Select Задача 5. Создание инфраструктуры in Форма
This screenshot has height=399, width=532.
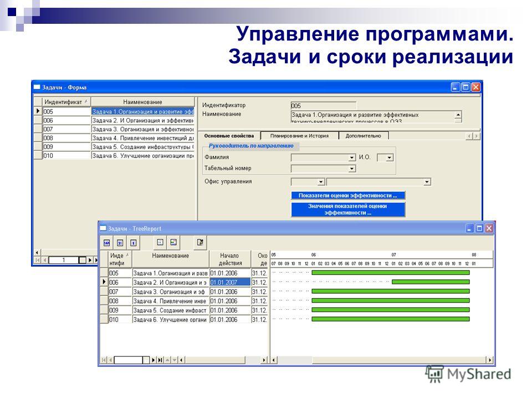pyautogui.click(x=143, y=147)
